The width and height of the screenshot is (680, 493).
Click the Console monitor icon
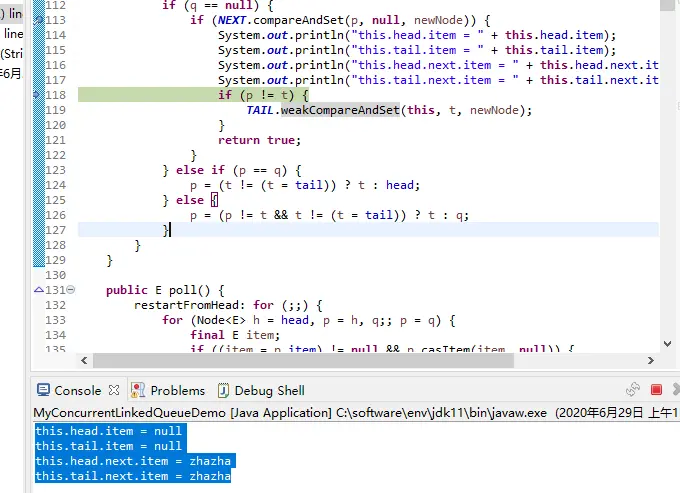(x=43, y=390)
